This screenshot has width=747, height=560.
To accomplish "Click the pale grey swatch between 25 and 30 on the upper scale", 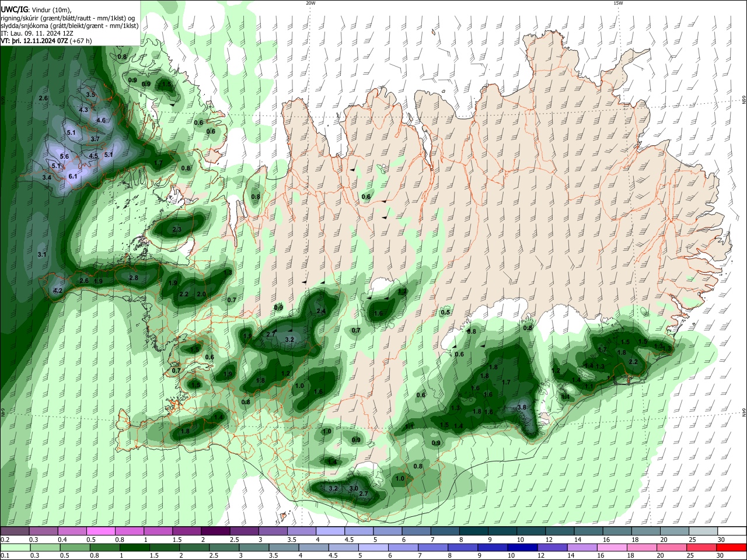I will [702, 531].
